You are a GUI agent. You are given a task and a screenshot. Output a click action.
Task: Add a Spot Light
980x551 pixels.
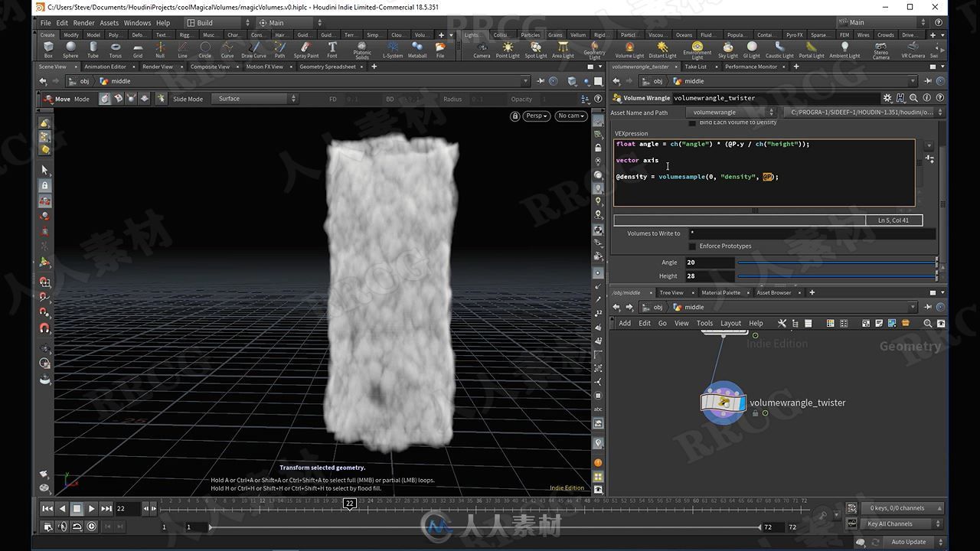[x=536, y=50]
